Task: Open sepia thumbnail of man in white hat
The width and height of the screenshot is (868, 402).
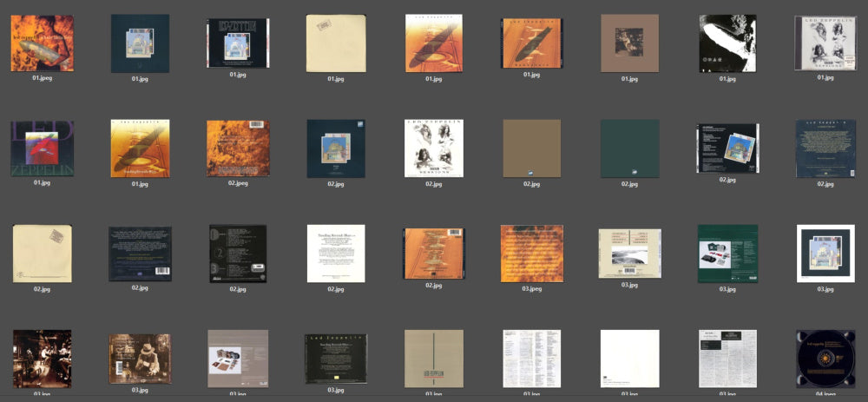Action: click(x=140, y=359)
